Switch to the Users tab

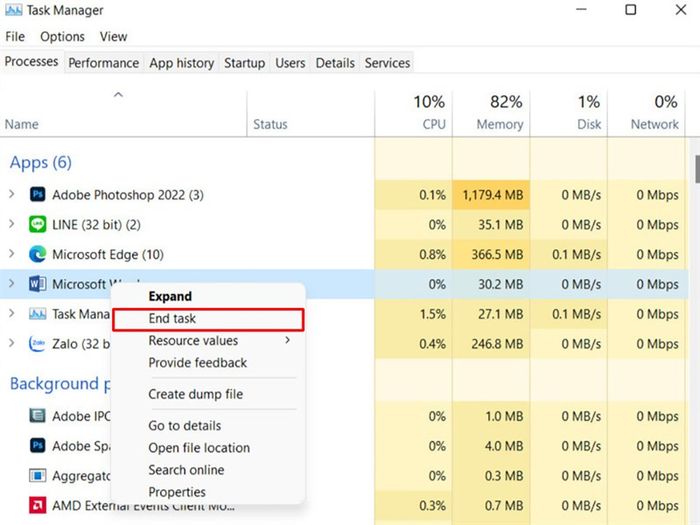(290, 63)
